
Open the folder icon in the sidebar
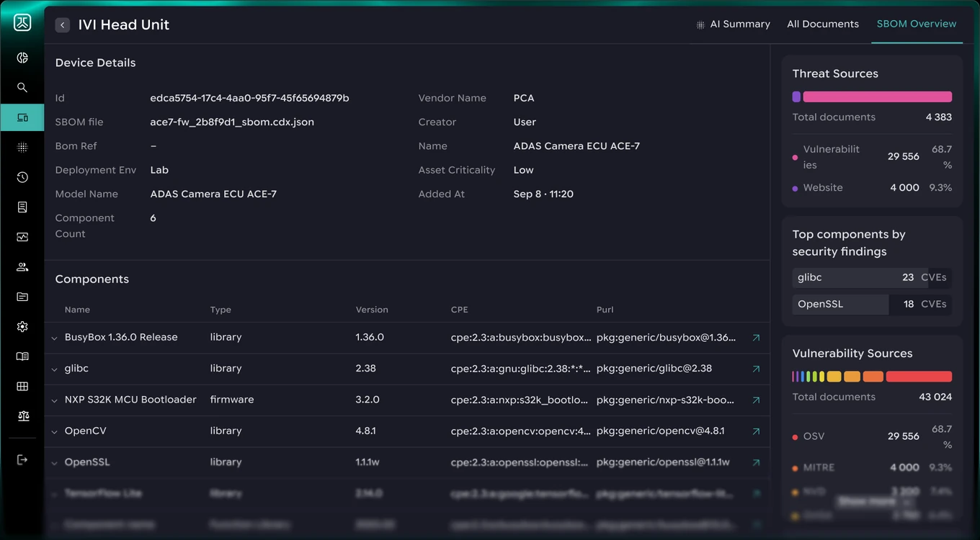click(x=22, y=297)
